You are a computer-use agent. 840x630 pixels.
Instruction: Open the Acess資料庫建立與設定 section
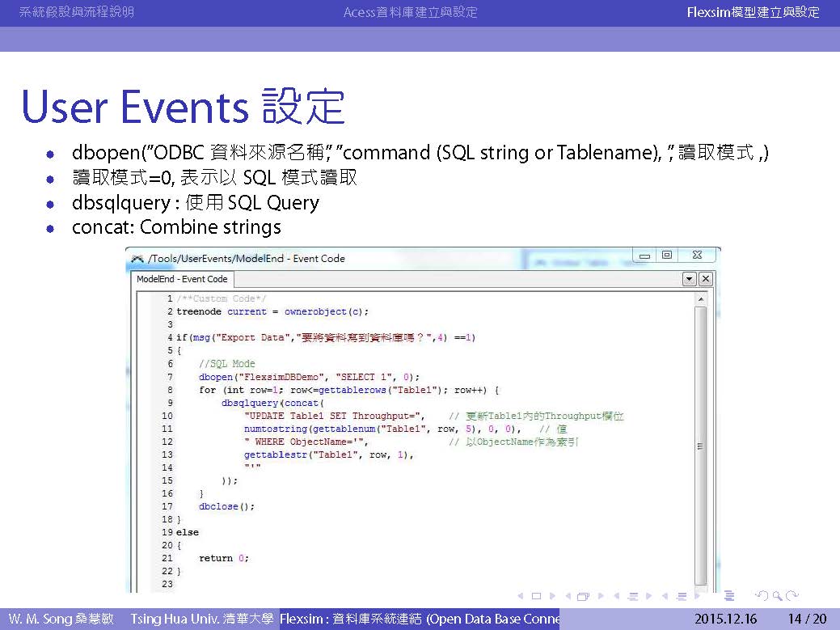click(410, 12)
